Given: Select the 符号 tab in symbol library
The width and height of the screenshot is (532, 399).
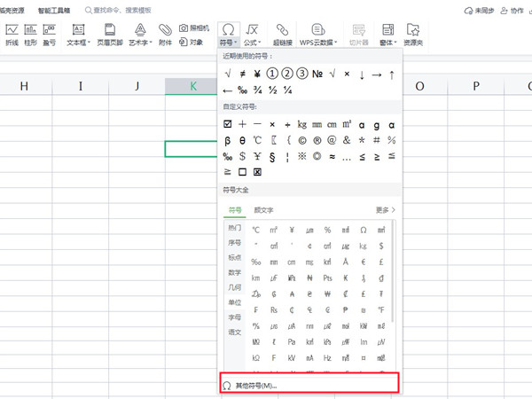Looking at the screenshot, I should point(235,210).
